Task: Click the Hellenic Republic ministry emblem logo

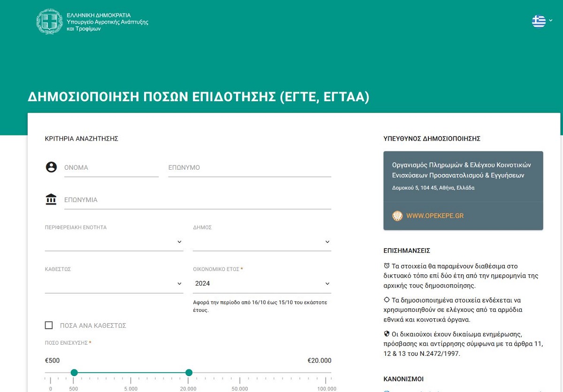Action: tap(49, 22)
